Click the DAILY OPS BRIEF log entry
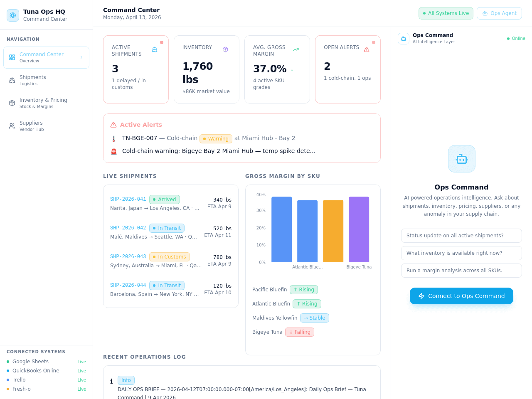This screenshot has height=399, width=532. click(242, 393)
